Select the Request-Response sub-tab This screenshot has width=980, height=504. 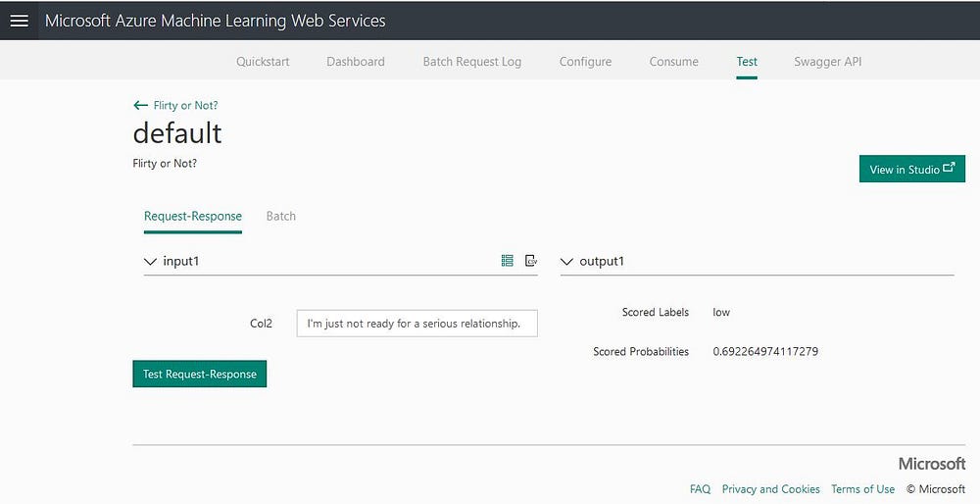(192, 216)
